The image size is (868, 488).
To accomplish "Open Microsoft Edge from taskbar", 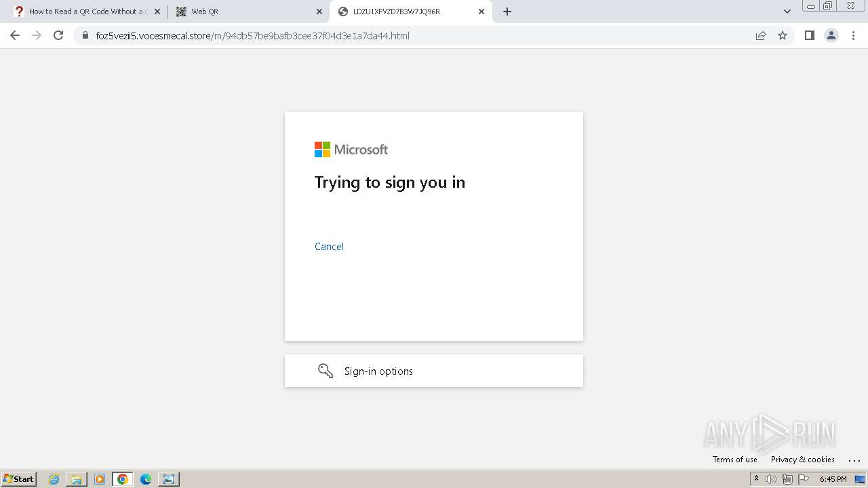I will point(146,479).
